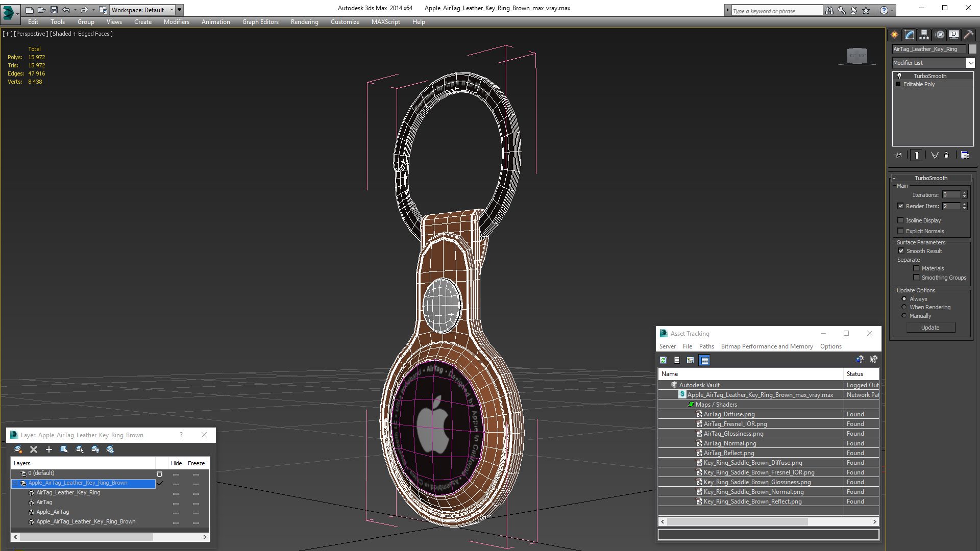Open the Hierarchy command panel tab

point(924,35)
